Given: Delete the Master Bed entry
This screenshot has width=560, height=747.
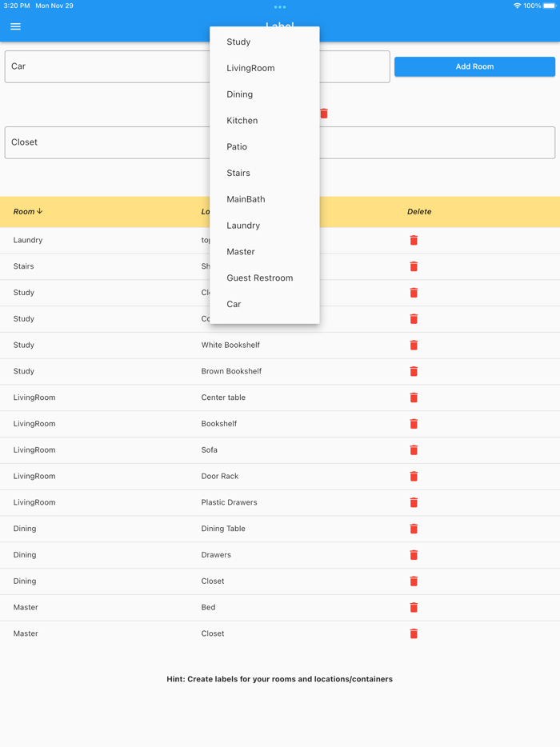Looking at the screenshot, I should (414, 607).
